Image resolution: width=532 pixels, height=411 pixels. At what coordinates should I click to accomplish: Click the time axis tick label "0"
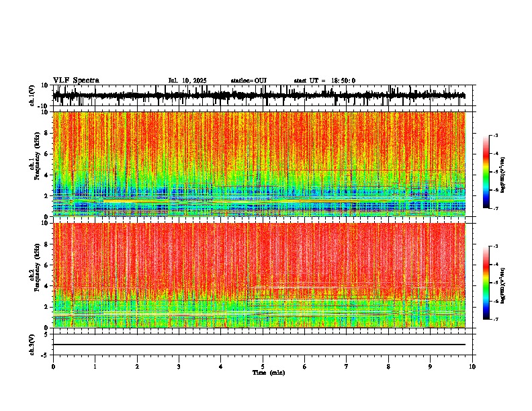coord(53,367)
